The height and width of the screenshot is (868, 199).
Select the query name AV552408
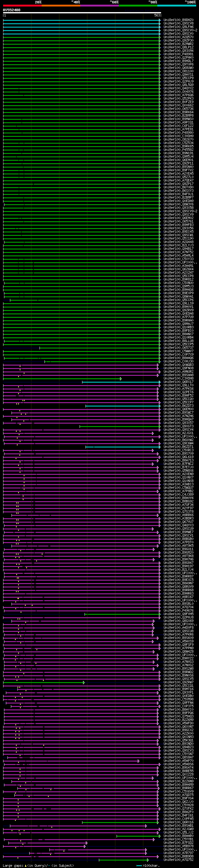(12, 10)
